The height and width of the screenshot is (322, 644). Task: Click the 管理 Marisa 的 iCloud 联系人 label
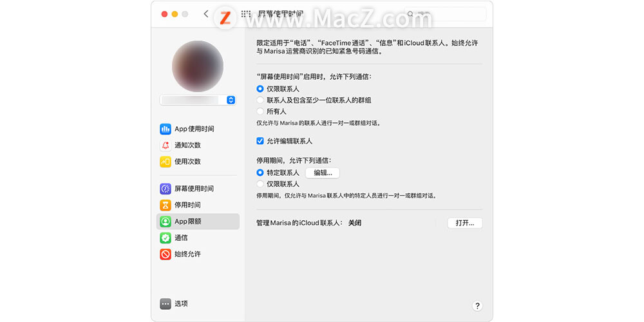click(x=300, y=223)
